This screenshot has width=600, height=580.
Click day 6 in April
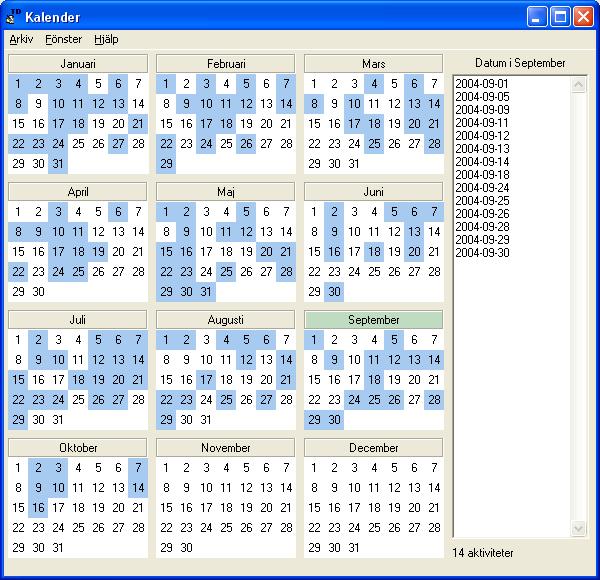118,212
